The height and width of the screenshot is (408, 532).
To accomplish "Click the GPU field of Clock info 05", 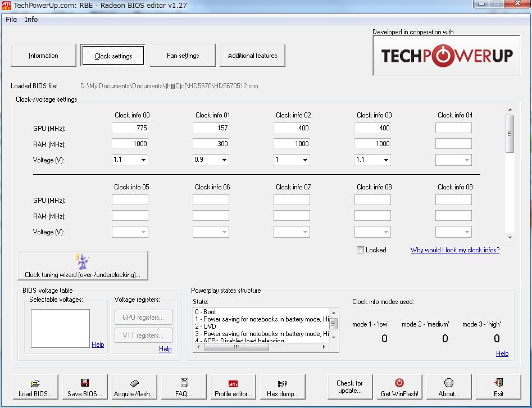I will tap(130, 200).
